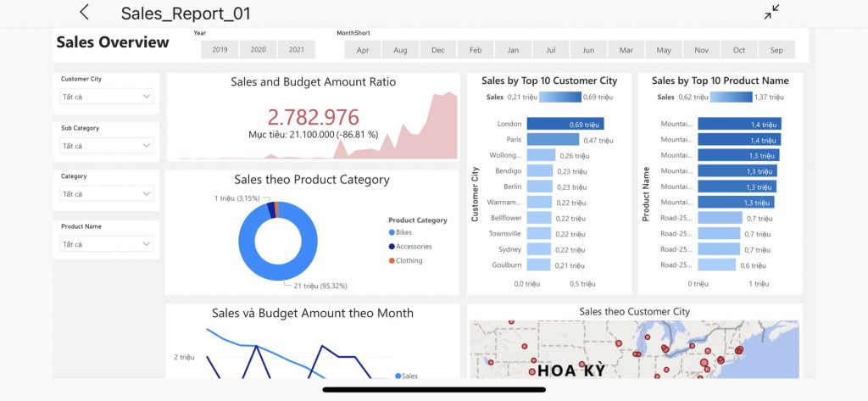This screenshot has height=401, width=868.
Task: Select the Jan month tile
Action: pos(513,50)
